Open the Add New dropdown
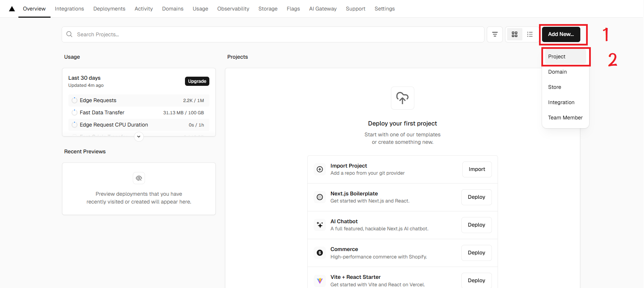 coord(561,34)
